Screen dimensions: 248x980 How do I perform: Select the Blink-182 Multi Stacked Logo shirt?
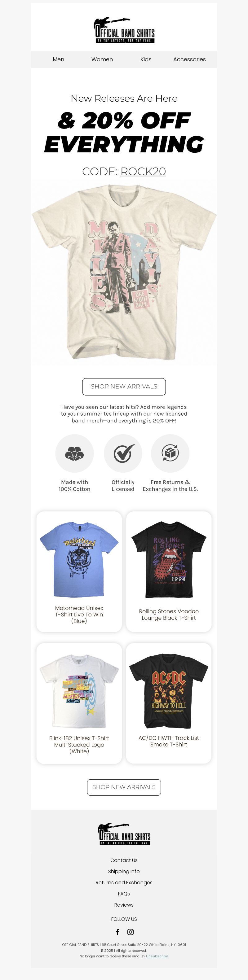(x=79, y=703)
